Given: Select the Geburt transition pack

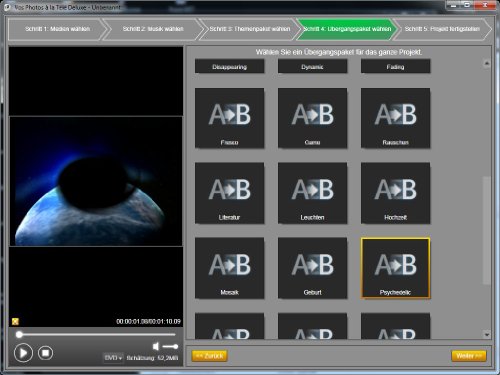Looking at the screenshot, I should 312,268.
